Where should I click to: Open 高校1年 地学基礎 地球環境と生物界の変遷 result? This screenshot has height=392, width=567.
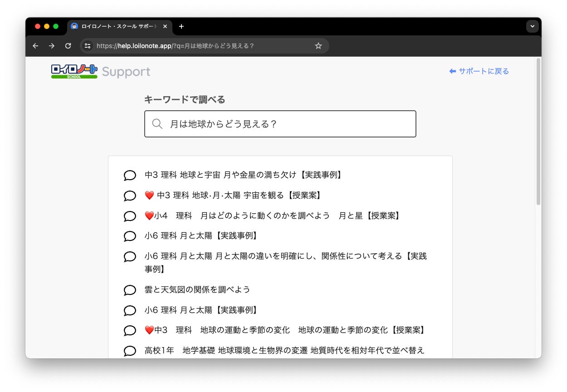click(x=285, y=350)
